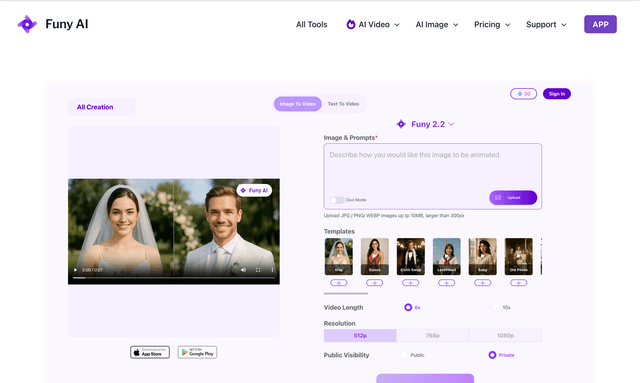The height and width of the screenshot is (383, 640).
Task: Open the App Store download badge
Action: 150,352
